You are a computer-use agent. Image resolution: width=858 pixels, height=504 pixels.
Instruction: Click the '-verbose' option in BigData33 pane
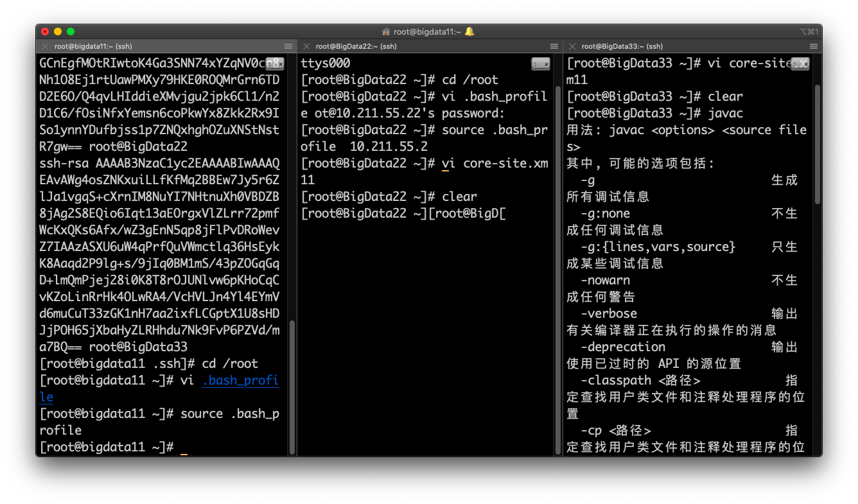point(609,313)
